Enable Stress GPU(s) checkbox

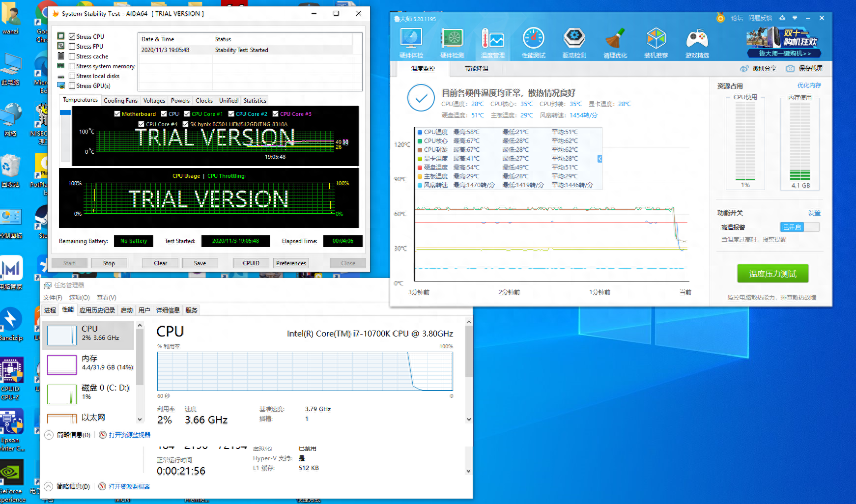coord(72,85)
